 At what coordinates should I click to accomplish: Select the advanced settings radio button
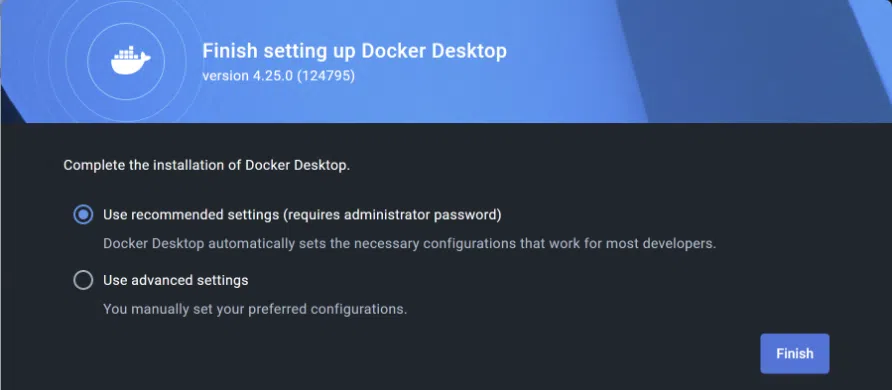coord(83,280)
